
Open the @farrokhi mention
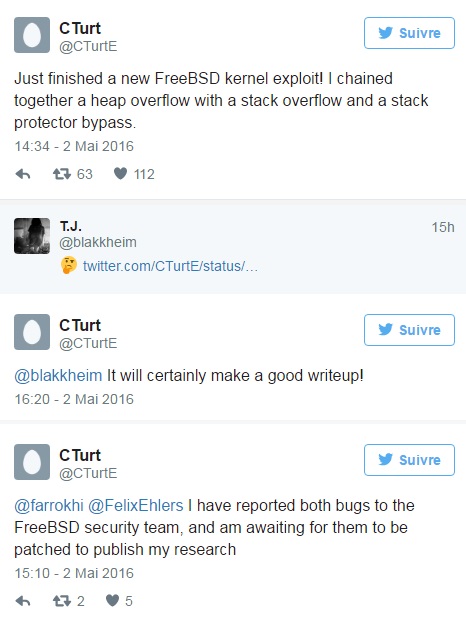pyautogui.click(x=49, y=505)
